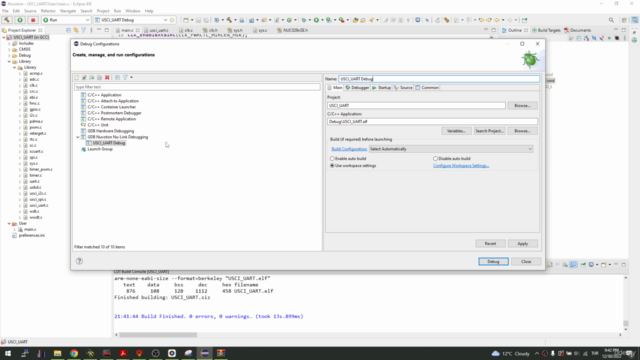
Task: Click the pin console icon in console toolbar
Action: [583, 265]
